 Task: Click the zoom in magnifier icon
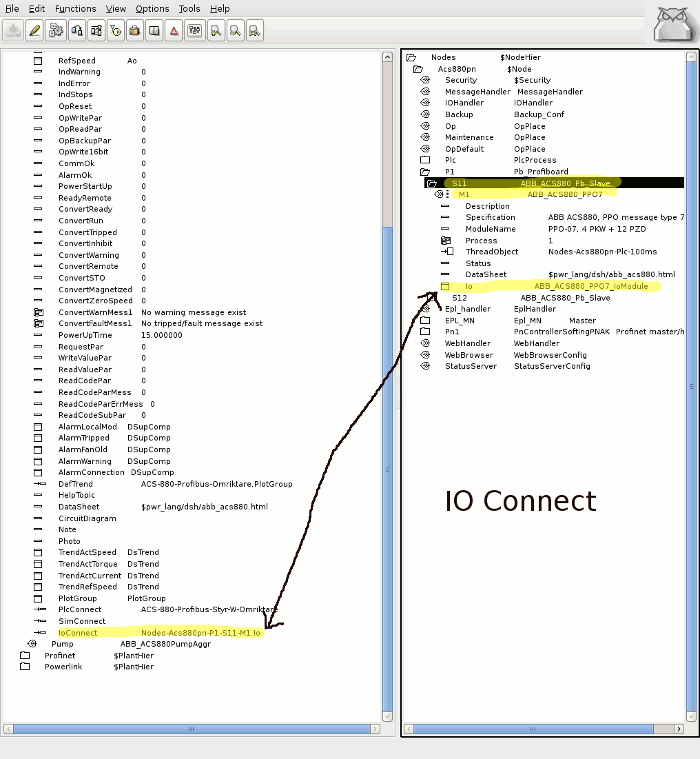[216, 31]
